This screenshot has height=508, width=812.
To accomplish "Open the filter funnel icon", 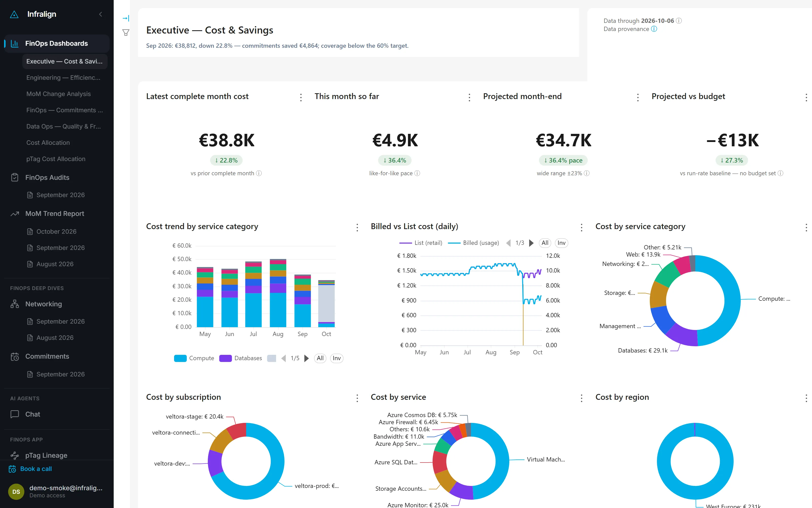I will [126, 33].
